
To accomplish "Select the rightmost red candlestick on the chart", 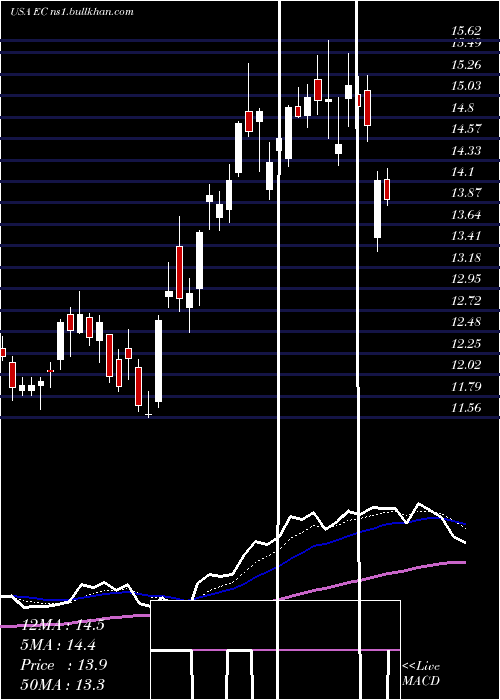I will coord(387,188).
